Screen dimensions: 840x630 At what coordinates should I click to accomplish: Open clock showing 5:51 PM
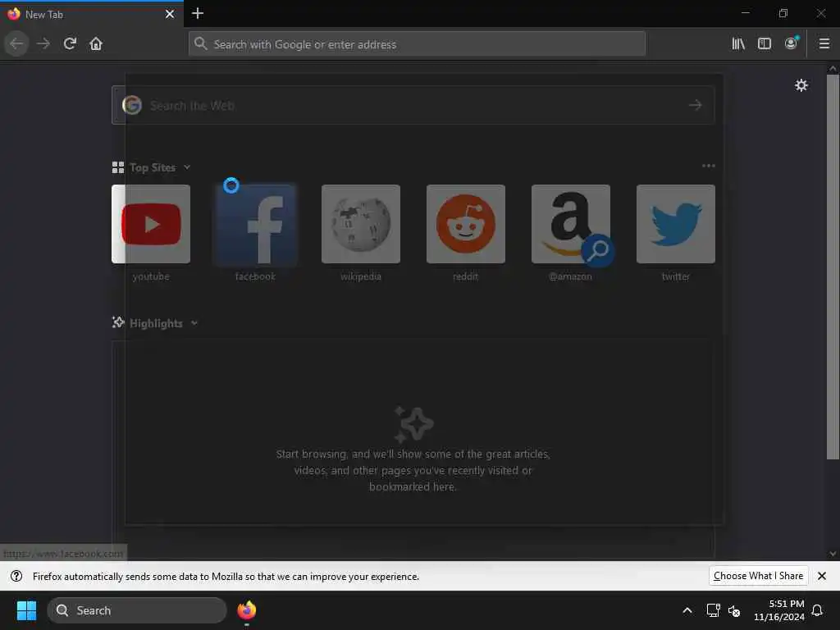tap(779, 610)
